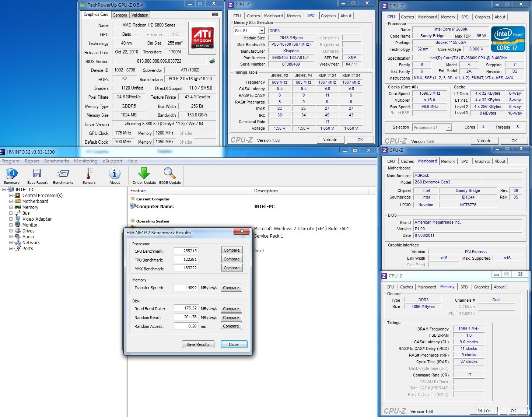Click the Bus tree node icon
532x417 pixels.
point(18,213)
